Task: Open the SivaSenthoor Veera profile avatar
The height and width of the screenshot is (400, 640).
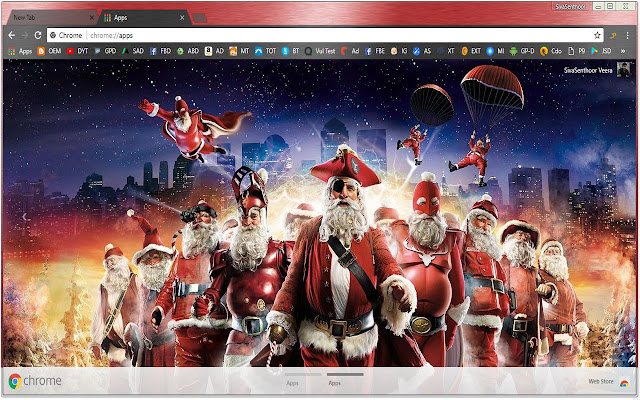Action: 624,70
